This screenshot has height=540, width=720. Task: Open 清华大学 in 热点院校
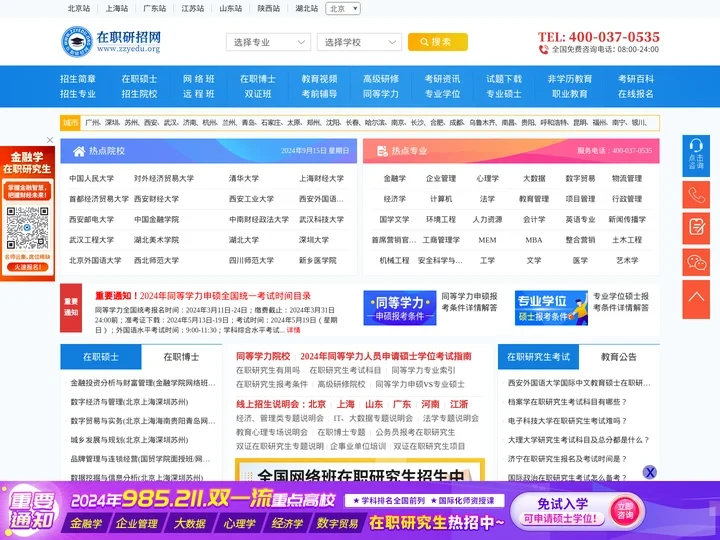(244, 179)
